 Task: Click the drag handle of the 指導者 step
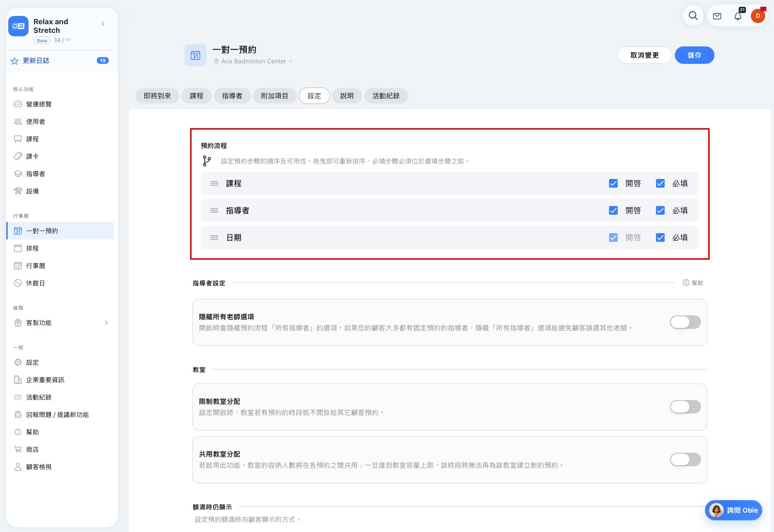(x=214, y=210)
